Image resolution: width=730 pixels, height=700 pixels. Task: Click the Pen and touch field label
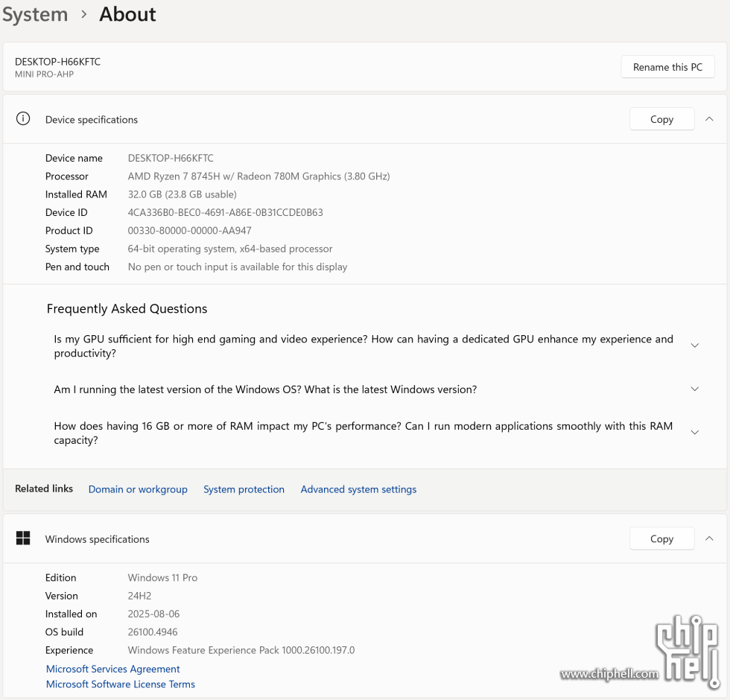[x=77, y=267]
